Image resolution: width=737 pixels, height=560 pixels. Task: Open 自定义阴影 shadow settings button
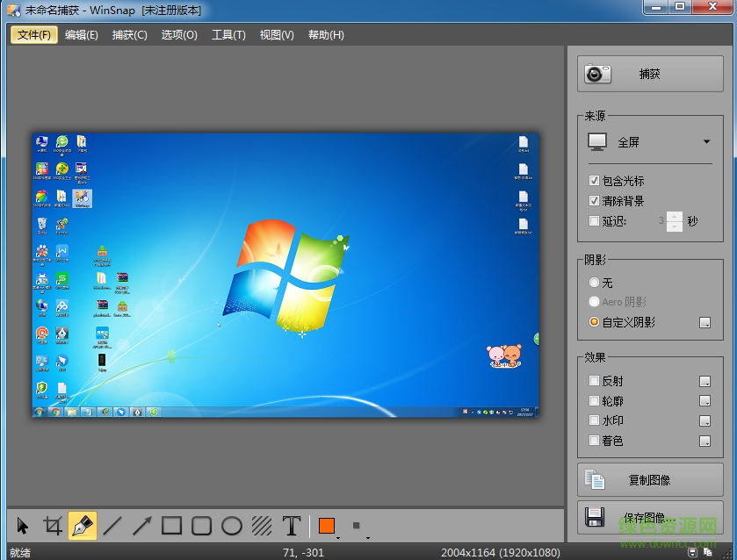[x=704, y=323]
